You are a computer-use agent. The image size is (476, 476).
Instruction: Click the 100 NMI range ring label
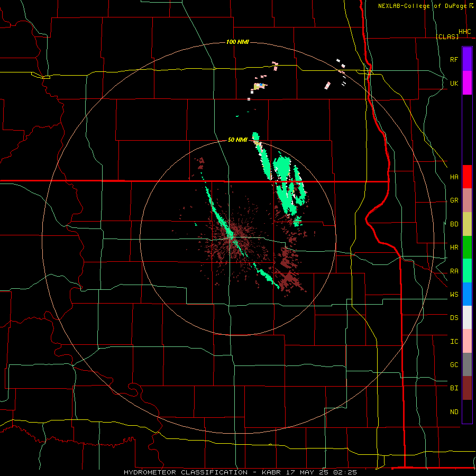(x=237, y=42)
